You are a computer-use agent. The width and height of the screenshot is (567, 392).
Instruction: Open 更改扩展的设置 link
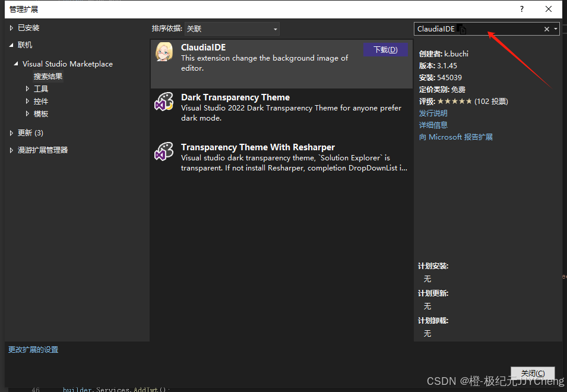coord(33,350)
